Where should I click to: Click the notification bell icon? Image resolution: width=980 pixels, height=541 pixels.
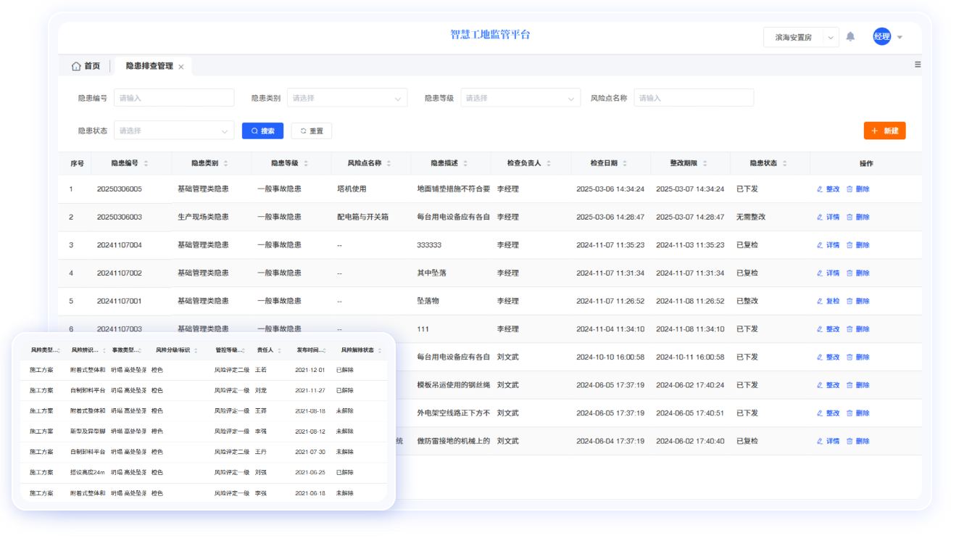[850, 37]
